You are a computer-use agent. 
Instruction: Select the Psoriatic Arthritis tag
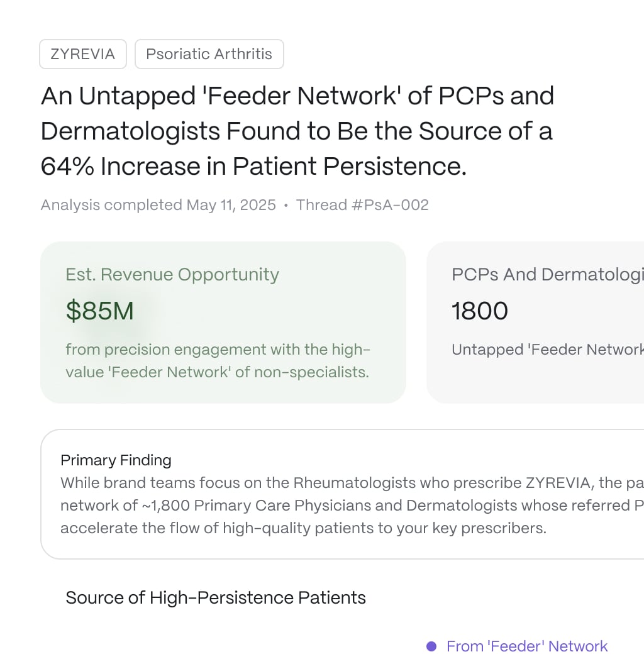click(209, 54)
